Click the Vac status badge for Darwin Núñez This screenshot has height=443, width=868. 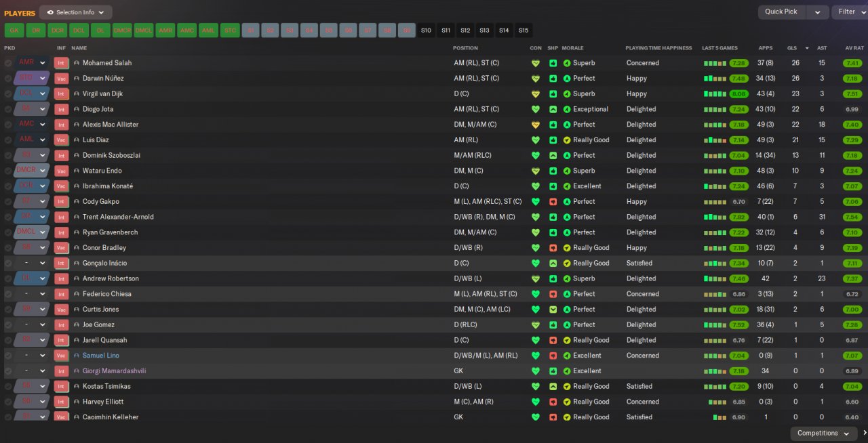point(62,79)
